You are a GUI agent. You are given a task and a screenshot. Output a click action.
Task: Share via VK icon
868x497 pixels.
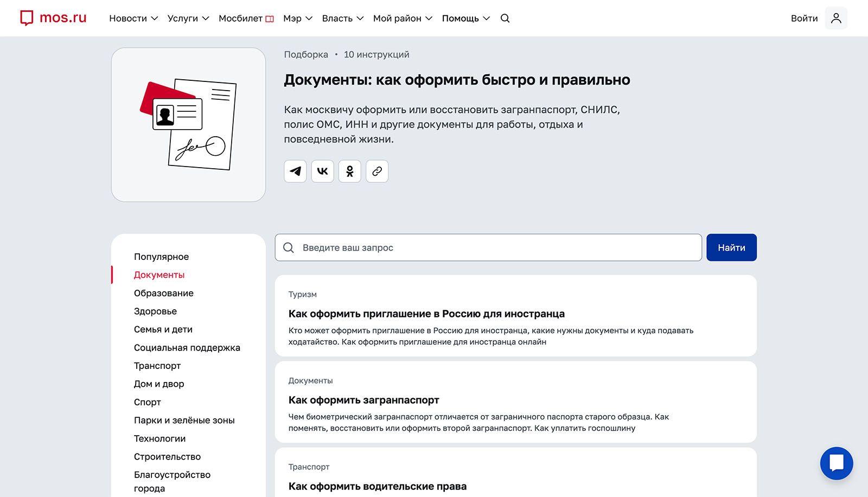tap(323, 171)
